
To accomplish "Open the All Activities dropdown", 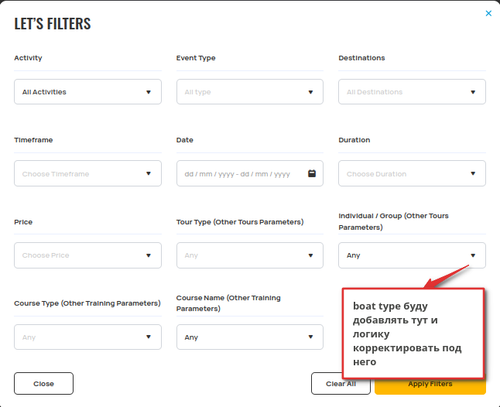I will [x=88, y=92].
